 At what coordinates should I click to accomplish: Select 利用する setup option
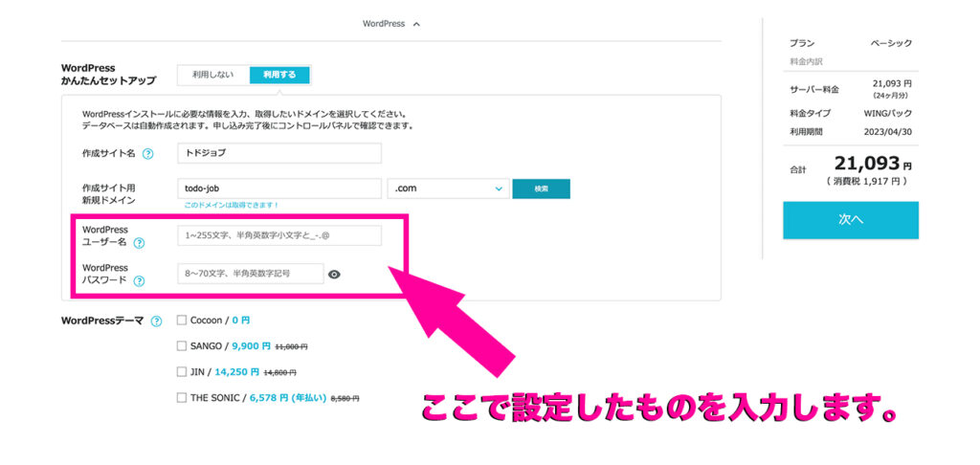[x=279, y=75]
